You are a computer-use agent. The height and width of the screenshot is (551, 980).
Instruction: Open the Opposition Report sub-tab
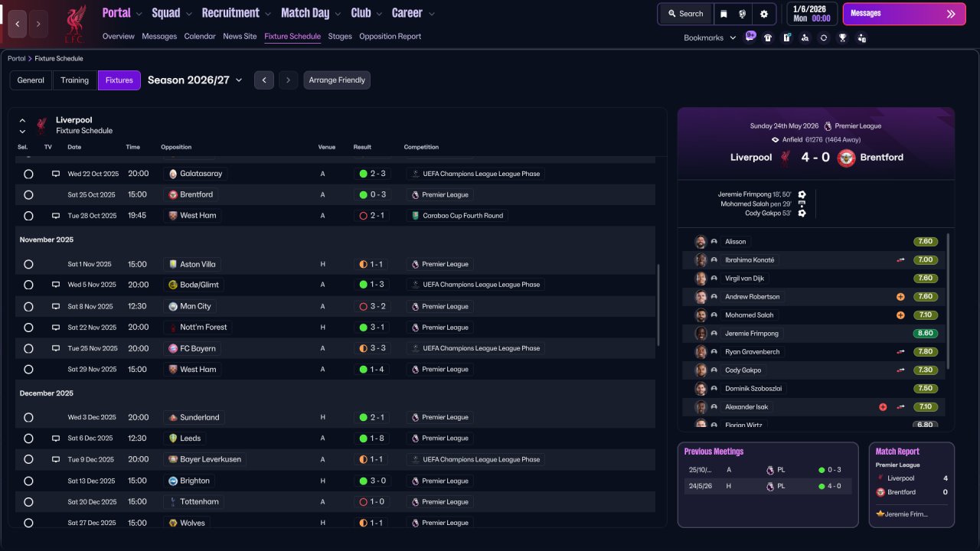(390, 37)
